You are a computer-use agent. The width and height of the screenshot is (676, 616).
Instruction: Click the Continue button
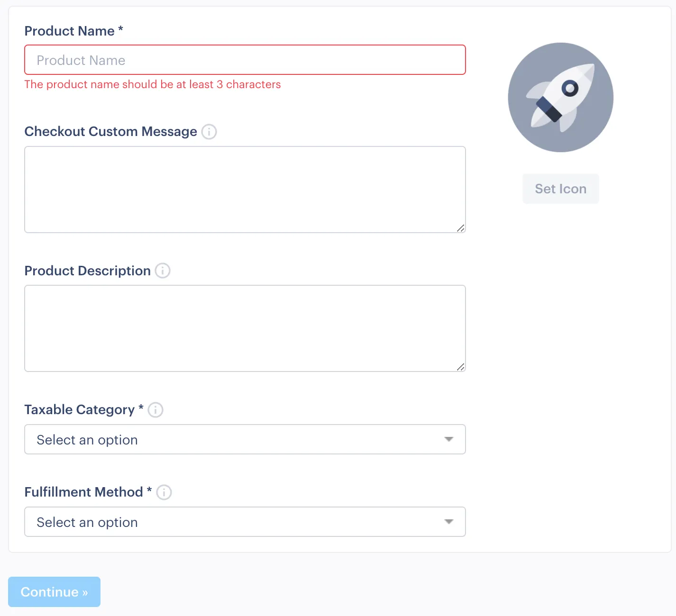[x=54, y=592]
